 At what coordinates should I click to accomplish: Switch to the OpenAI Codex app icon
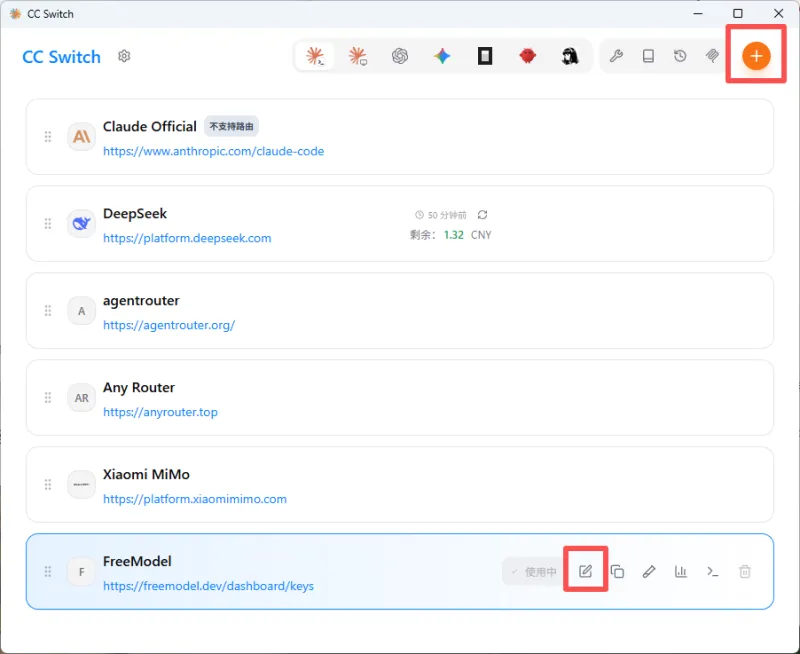[x=400, y=56]
